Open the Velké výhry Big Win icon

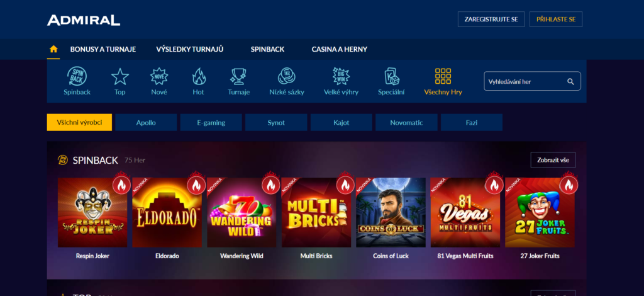[341, 76]
